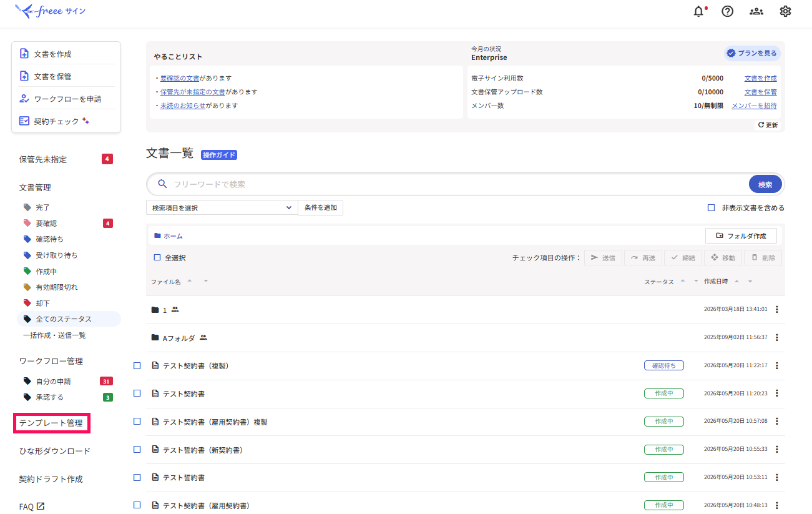Open 自分の申請 workflow item
The image size is (812, 514).
[x=53, y=381]
